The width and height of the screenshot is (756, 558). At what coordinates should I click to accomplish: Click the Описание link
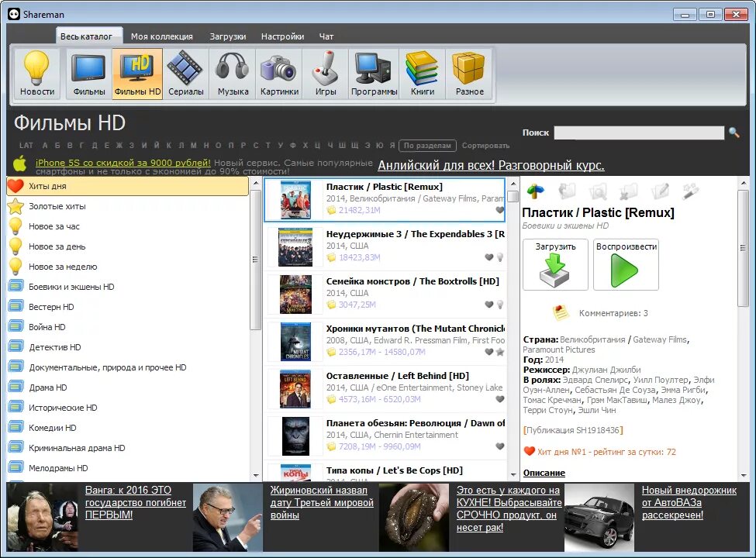click(544, 474)
